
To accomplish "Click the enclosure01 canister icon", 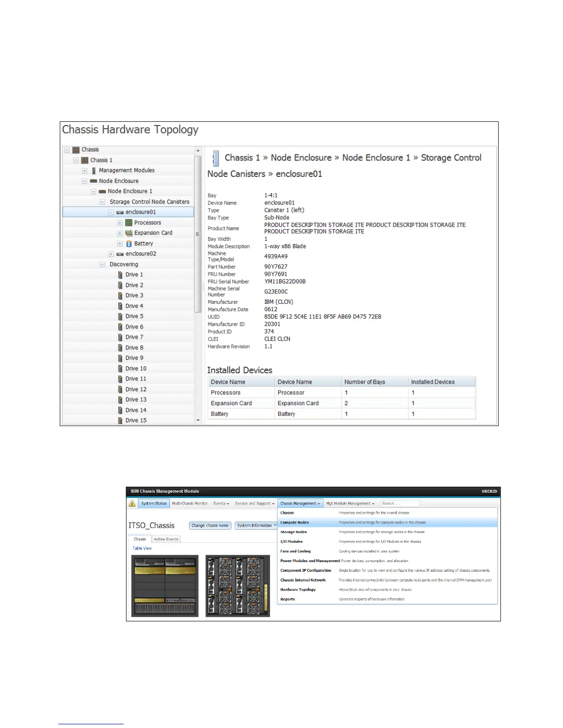I will [120, 212].
